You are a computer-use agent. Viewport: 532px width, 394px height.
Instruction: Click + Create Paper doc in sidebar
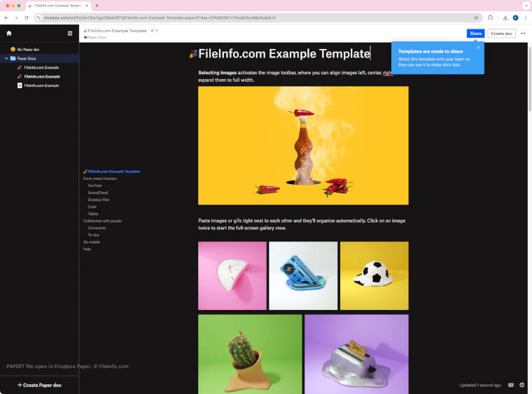(39, 385)
